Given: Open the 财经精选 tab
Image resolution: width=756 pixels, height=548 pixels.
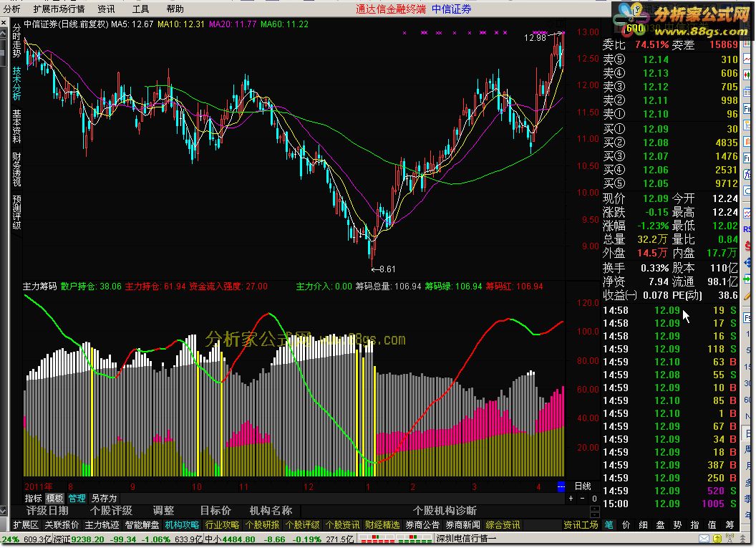Looking at the screenshot, I should 382,525.
